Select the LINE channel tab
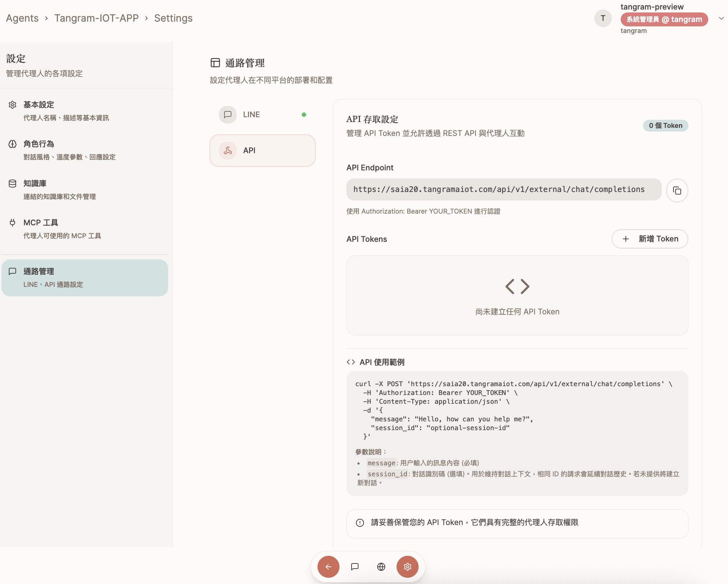The image size is (728, 584). coord(262,115)
